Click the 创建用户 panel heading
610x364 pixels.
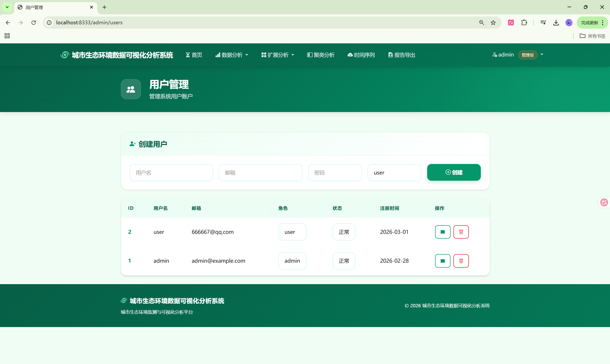pyautogui.click(x=148, y=144)
